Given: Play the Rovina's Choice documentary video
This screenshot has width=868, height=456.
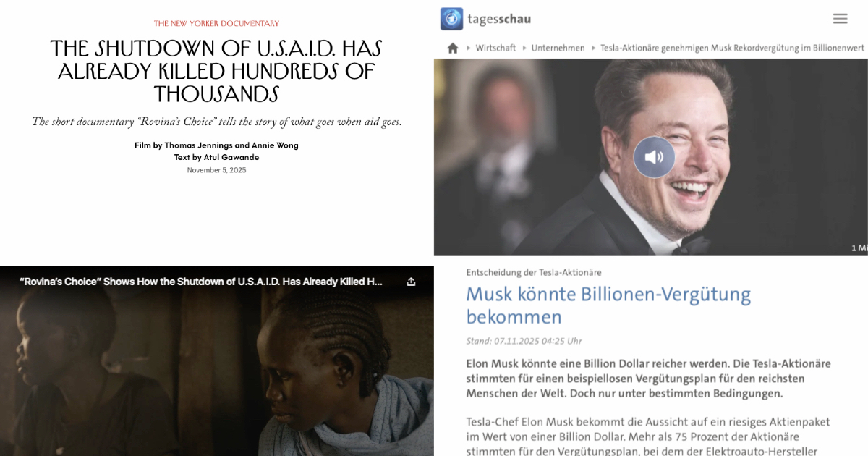Looking at the screenshot, I should coord(217,369).
